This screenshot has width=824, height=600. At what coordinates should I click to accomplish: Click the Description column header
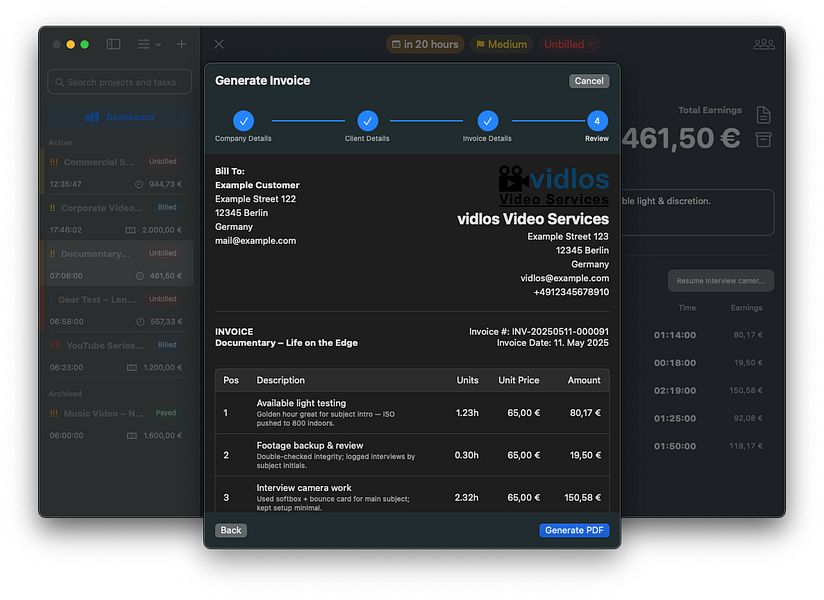pos(281,380)
